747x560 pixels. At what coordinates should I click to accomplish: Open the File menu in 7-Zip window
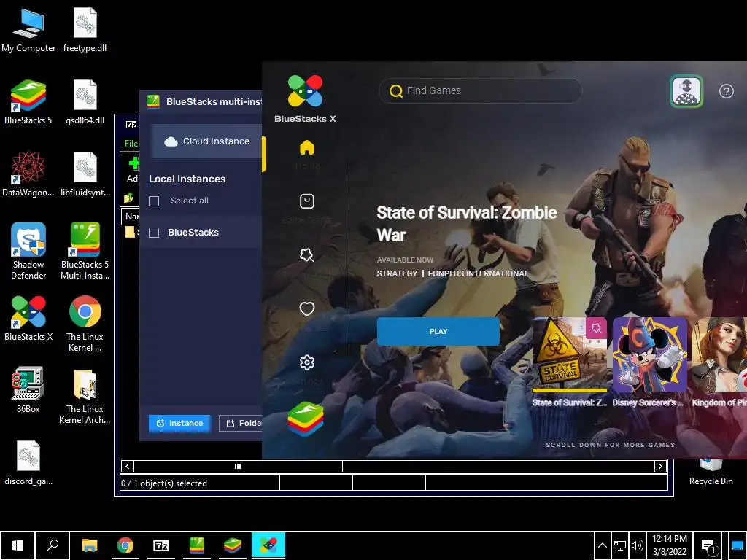(x=131, y=144)
